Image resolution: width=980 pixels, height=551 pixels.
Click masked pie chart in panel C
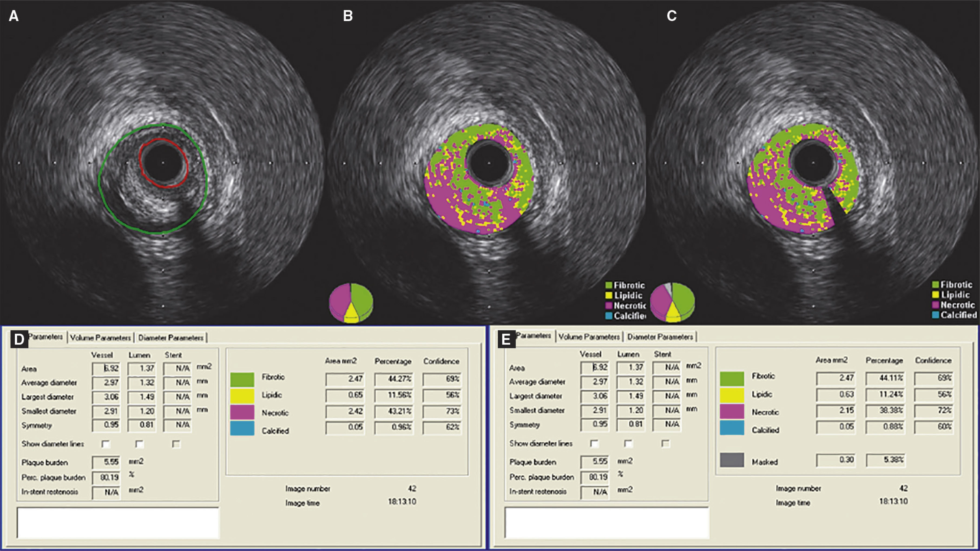[672, 303]
